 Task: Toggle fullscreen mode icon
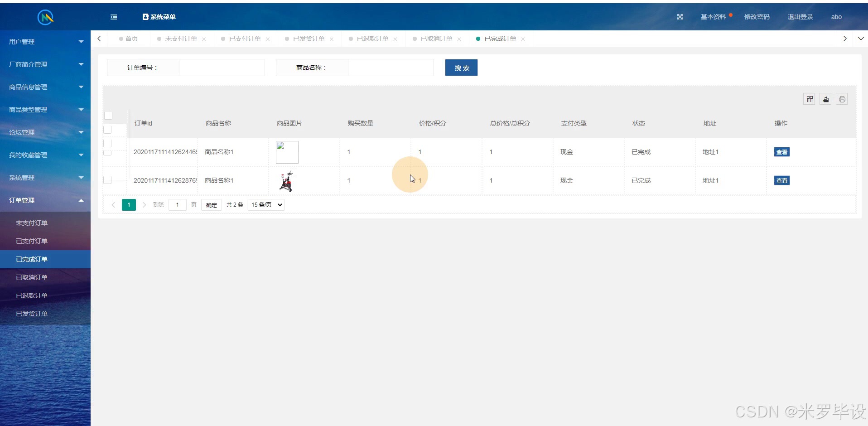click(680, 17)
